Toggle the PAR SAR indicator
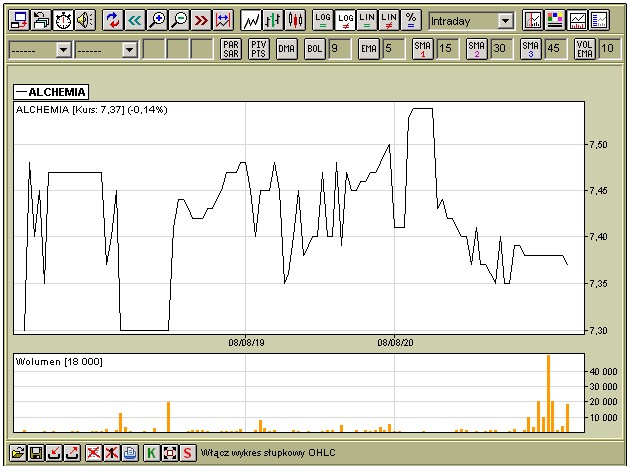Viewport: 630px width, 466px height. (x=231, y=48)
